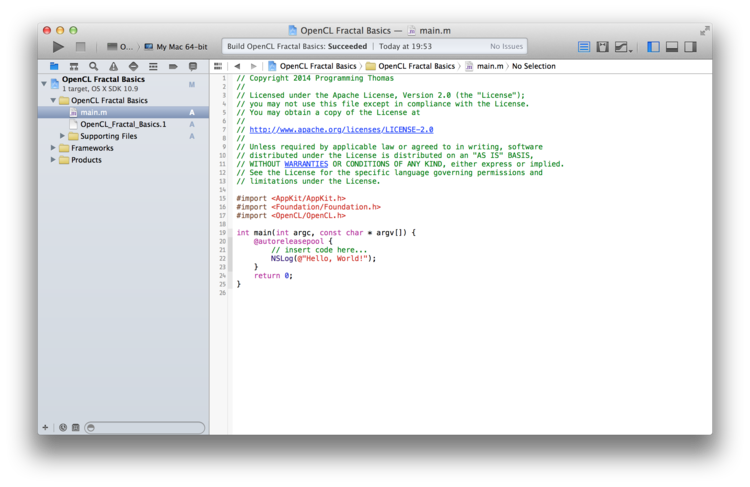Enter full screen with the corner arrows

click(x=705, y=31)
